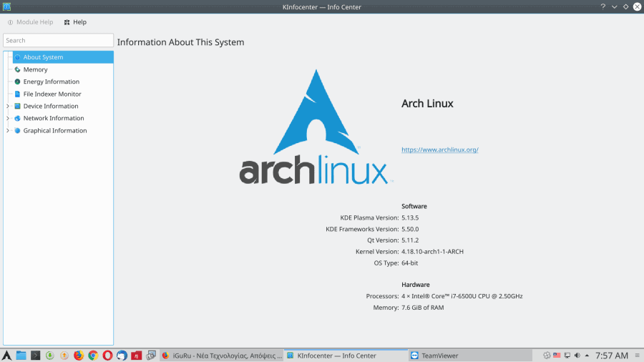Select About System in the sidebar

[63, 57]
